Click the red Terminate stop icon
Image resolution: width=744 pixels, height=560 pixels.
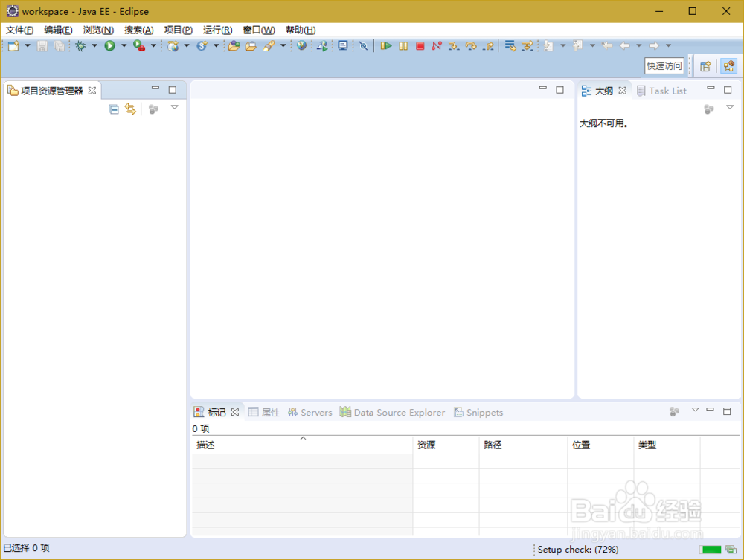[420, 46]
